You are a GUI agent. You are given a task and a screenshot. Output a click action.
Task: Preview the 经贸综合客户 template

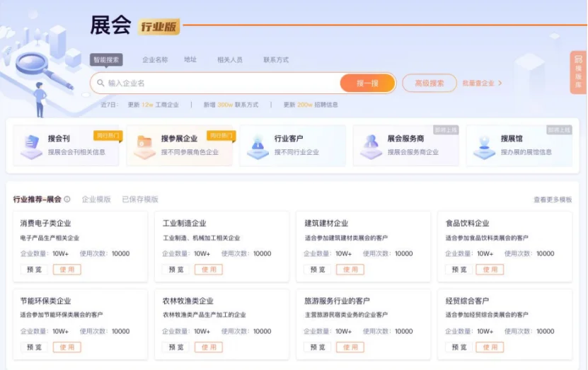[459, 347]
